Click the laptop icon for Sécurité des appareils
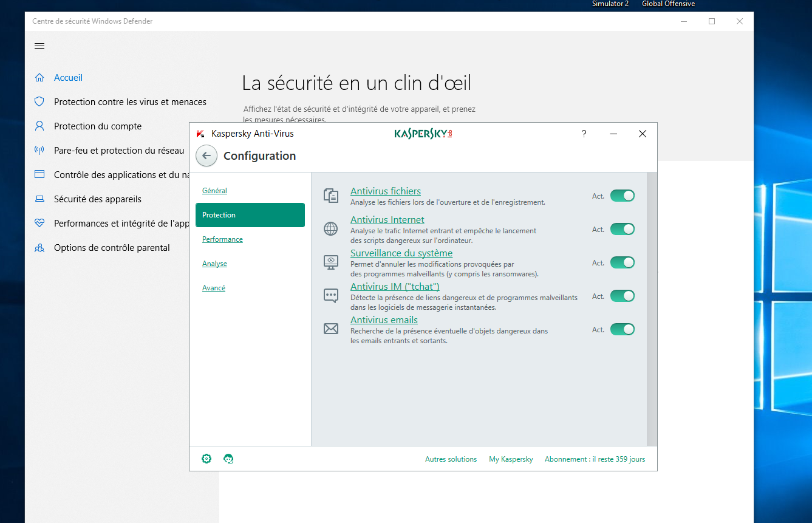This screenshot has width=812, height=523. coord(39,199)
